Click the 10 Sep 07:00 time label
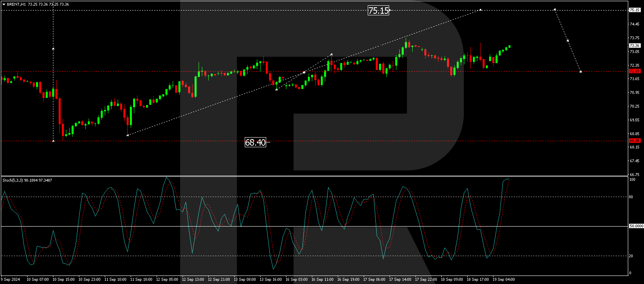 coord(38,280)
